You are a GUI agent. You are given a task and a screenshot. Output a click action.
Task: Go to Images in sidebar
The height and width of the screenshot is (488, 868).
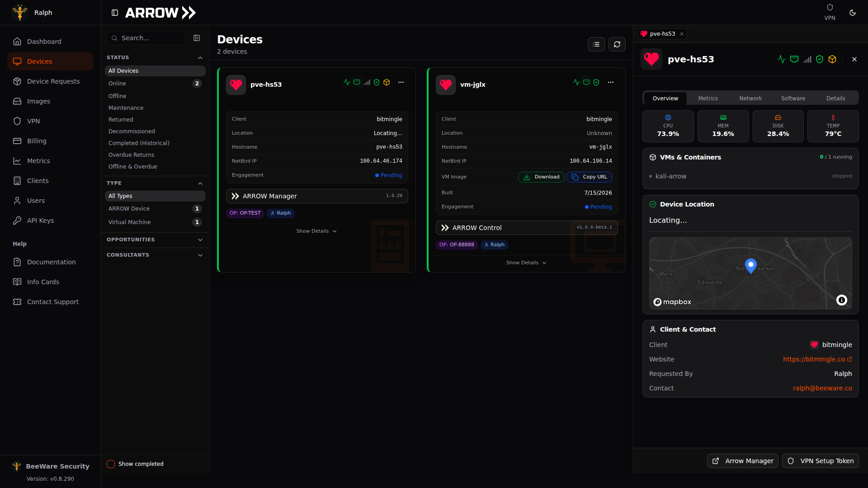click(x=50, y=101)
